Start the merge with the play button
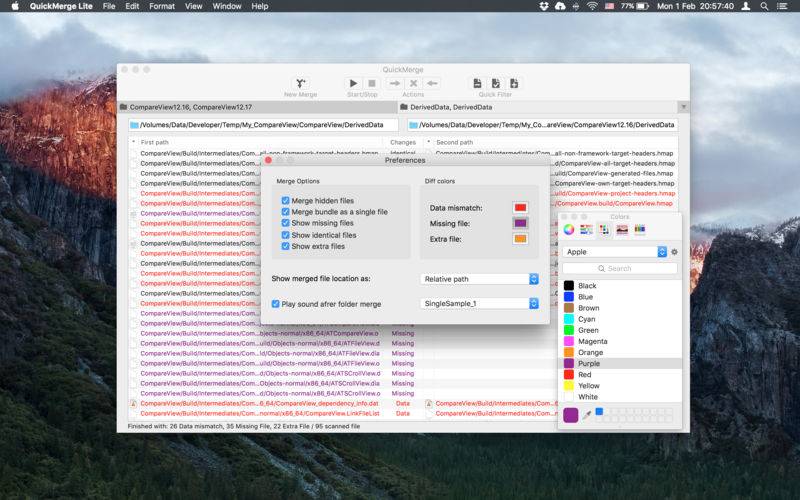The image size is (800, 500). [x=353, y=83]
